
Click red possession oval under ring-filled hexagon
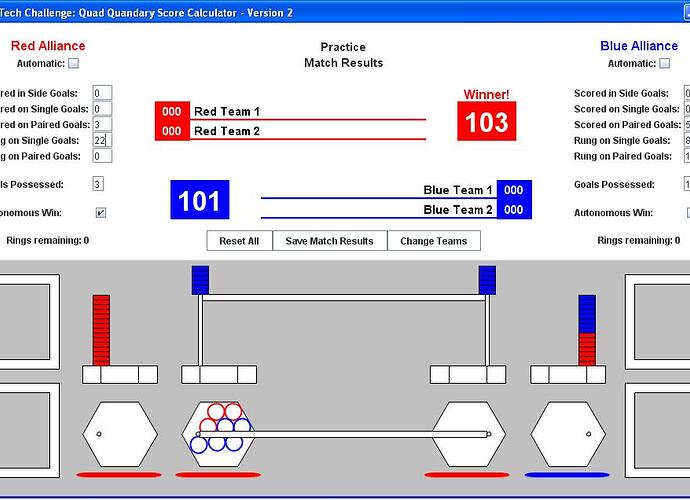pos(218,475)
